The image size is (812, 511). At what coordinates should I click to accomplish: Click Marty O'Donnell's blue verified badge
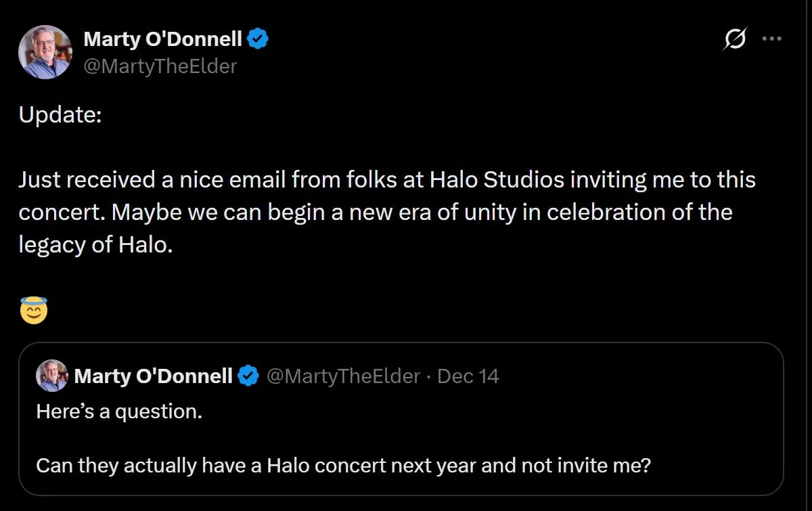coord(259,39)
